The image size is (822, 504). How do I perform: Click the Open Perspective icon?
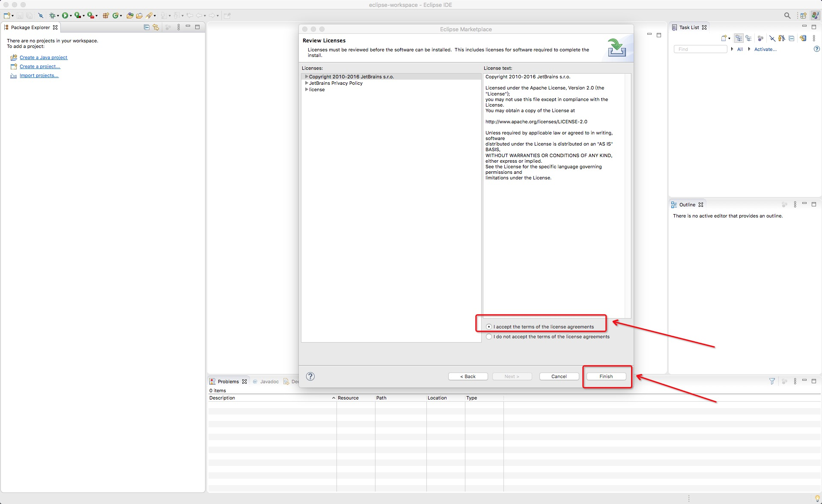804,15
